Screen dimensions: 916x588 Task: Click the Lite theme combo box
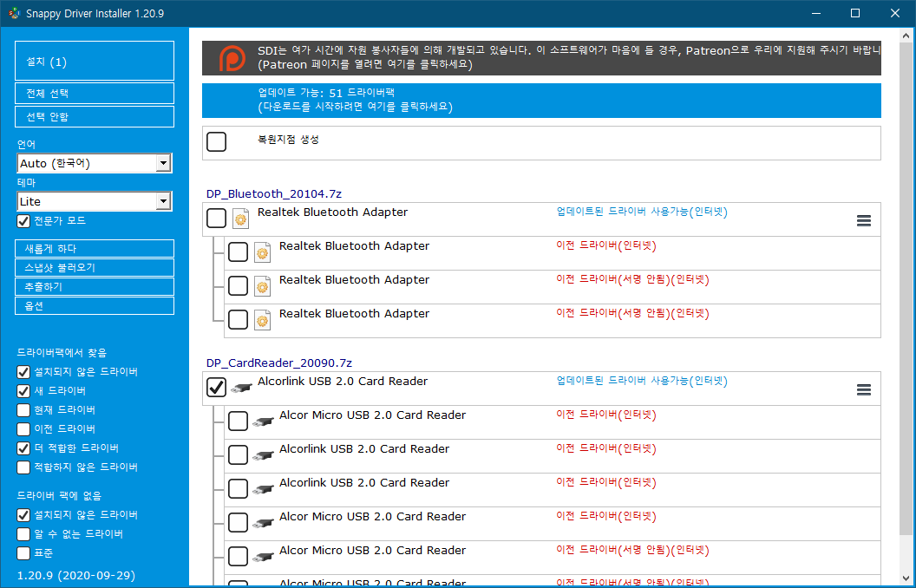(x=95, y=201)
